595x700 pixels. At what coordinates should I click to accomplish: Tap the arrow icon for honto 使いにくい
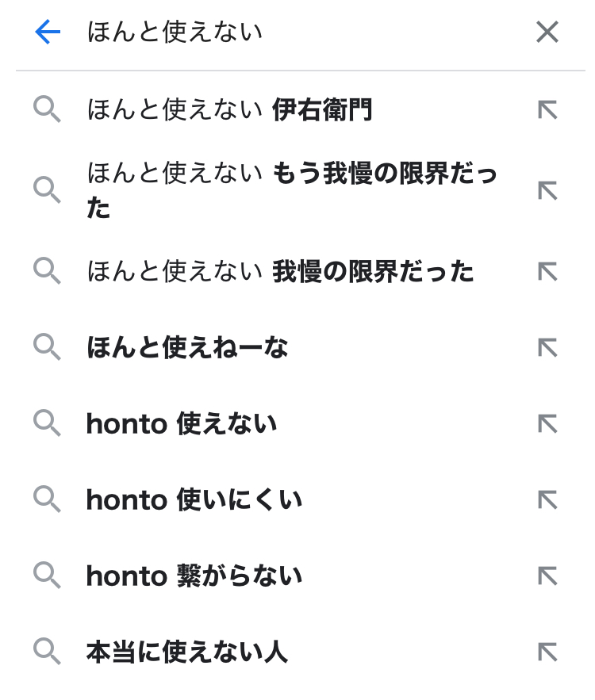[547, 500]
